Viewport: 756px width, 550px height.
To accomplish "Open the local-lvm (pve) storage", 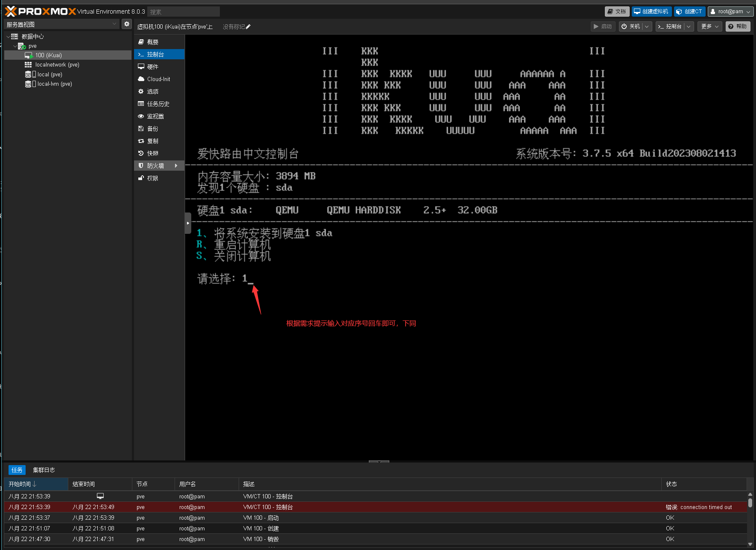I will point(54,84).
